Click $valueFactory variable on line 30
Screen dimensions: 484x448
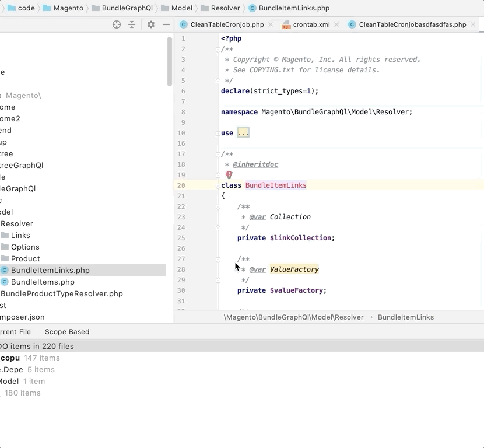tap(296, 290)
